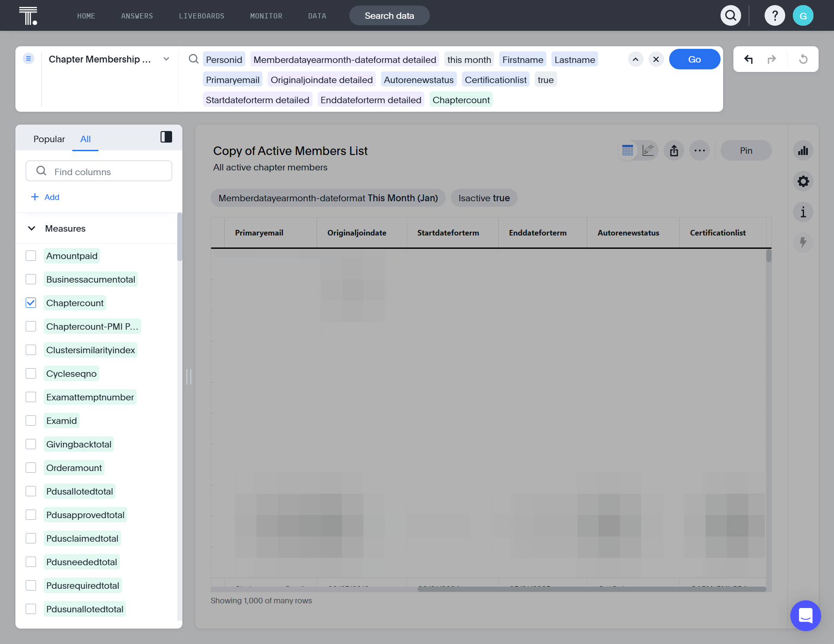Image resolution: width=834 pixels, height=644 pixels.
Task: Click the share icon
Action: pos(674,151)
